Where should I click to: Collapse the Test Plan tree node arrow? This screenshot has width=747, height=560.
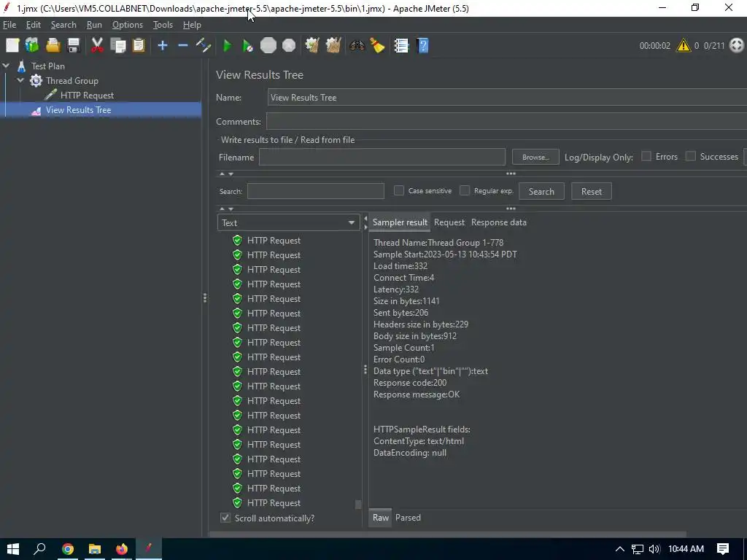pos(6,66)
